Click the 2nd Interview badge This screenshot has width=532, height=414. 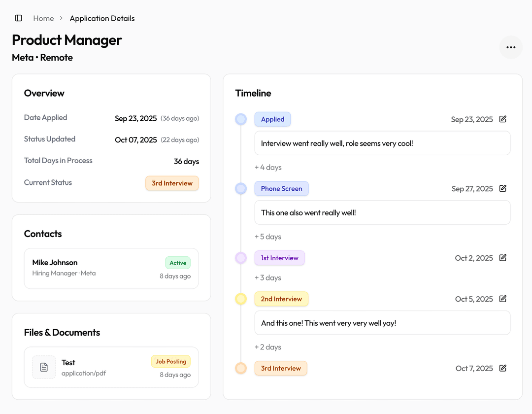[281, 299]
